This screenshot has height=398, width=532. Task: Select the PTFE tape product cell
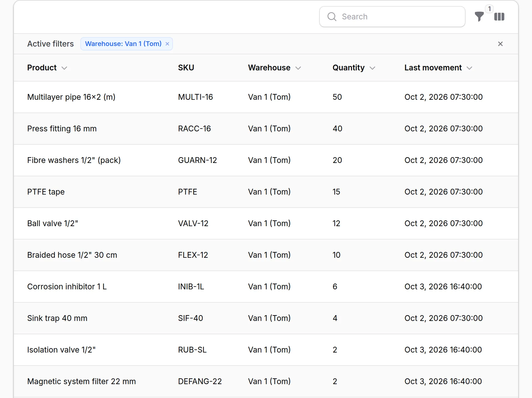46,192
